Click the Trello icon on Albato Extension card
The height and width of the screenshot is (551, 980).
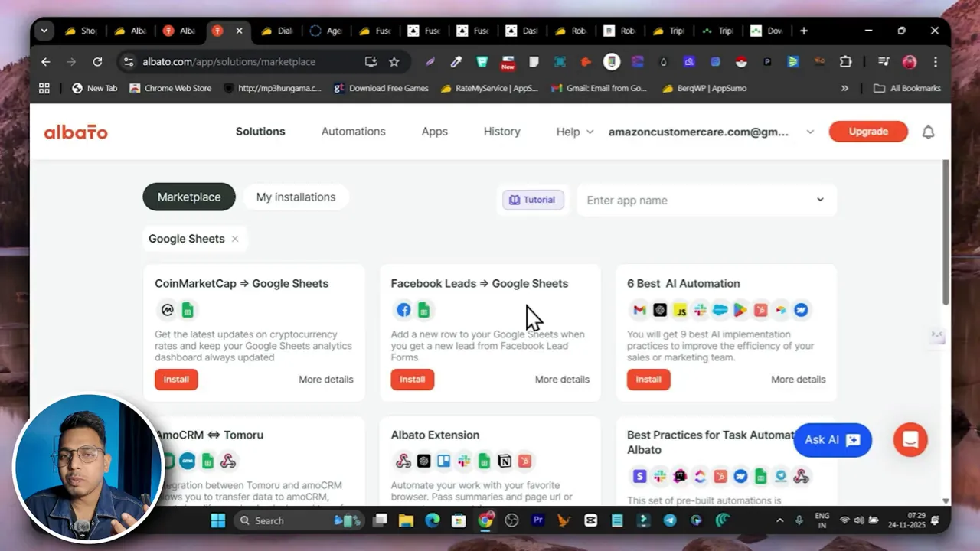(444, 460)
